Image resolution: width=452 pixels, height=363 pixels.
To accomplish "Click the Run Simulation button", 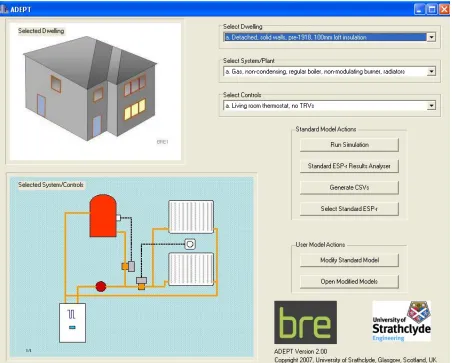I will [349, 145].
